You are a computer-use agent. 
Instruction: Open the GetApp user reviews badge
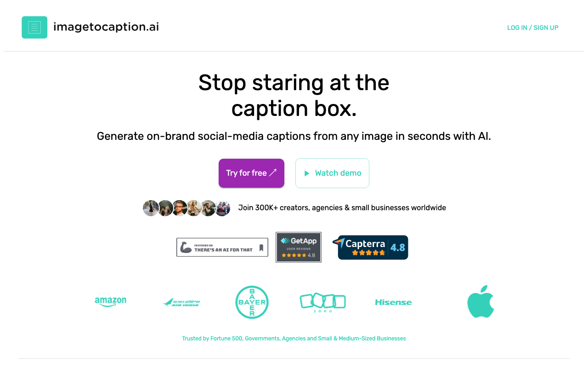click(x=299, y=247)
